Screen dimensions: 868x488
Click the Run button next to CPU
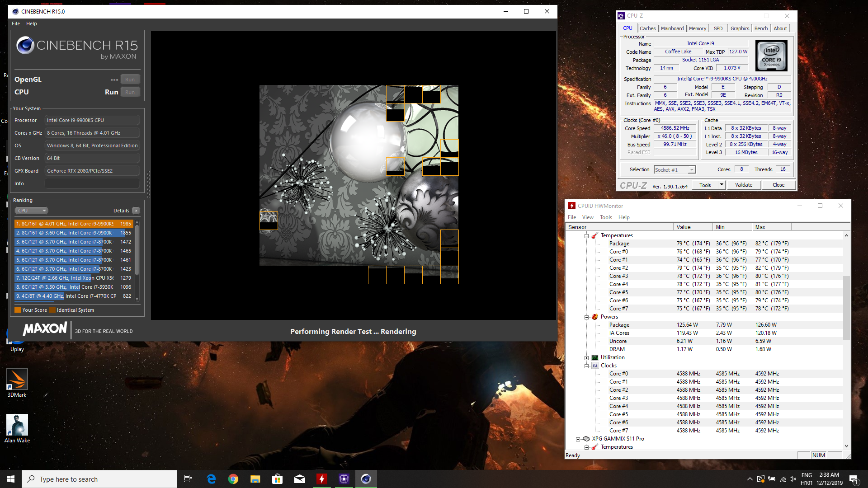[130, 92]
